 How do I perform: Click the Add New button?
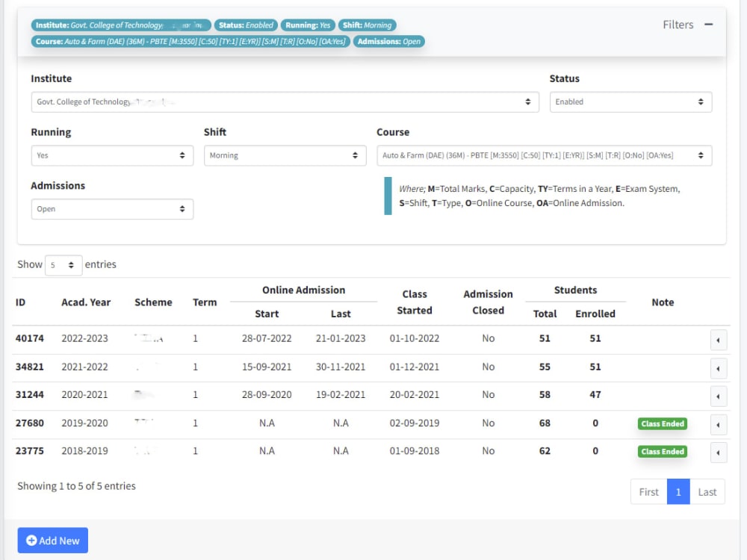pyautogui.click(x=53, y=541)
